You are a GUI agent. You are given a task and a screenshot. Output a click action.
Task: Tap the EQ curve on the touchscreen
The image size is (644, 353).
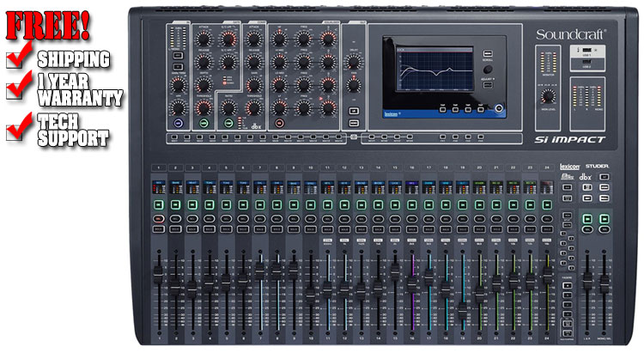coord(434,70)
